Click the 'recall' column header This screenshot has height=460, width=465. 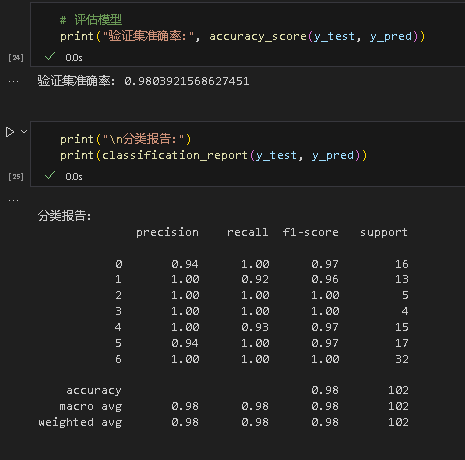[248, 232]
